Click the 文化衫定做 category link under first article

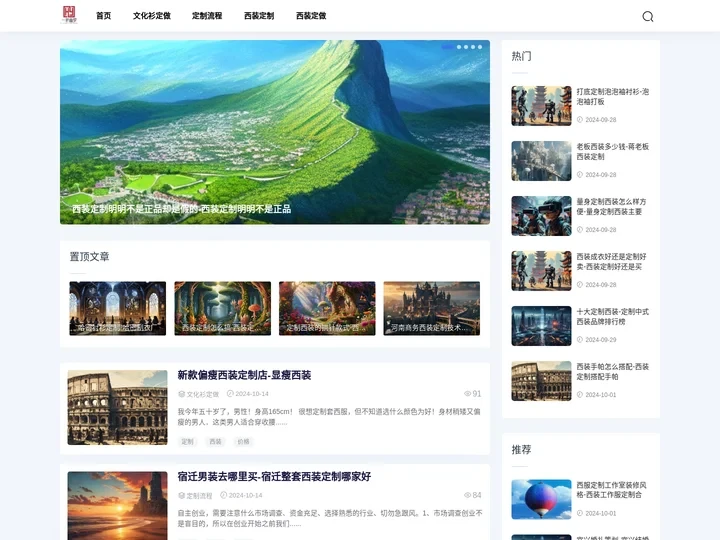(202, 394)
